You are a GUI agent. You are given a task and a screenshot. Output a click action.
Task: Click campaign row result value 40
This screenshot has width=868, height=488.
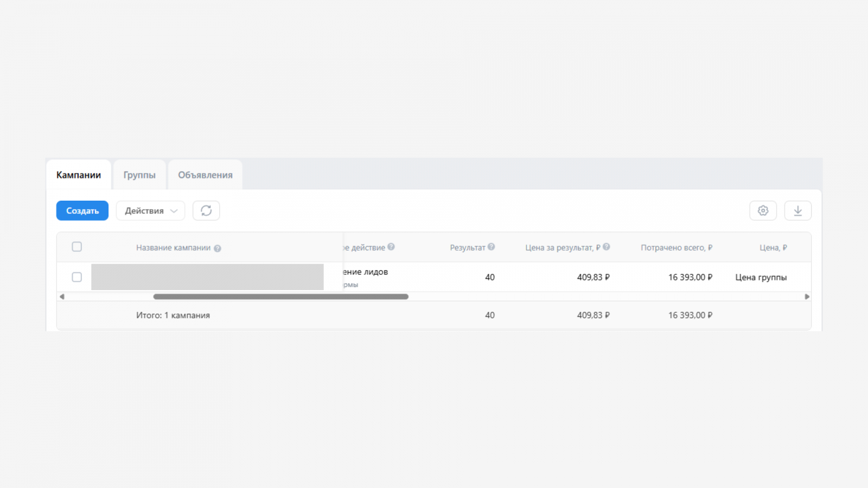point(490,277)
